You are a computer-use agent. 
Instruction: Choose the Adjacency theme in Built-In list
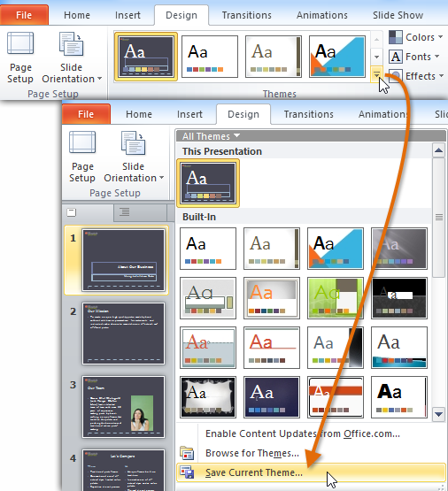tap(272, 249)
